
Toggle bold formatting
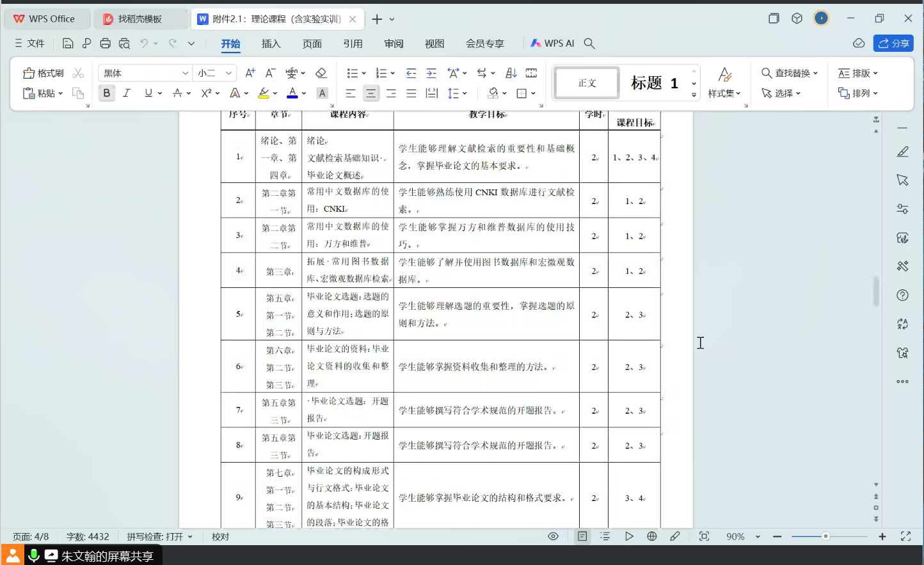click(x=107, y=93)
